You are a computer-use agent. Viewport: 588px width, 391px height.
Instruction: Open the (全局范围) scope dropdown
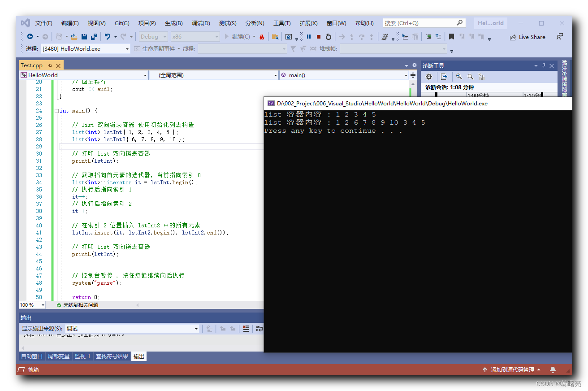(x=214, y=75)
